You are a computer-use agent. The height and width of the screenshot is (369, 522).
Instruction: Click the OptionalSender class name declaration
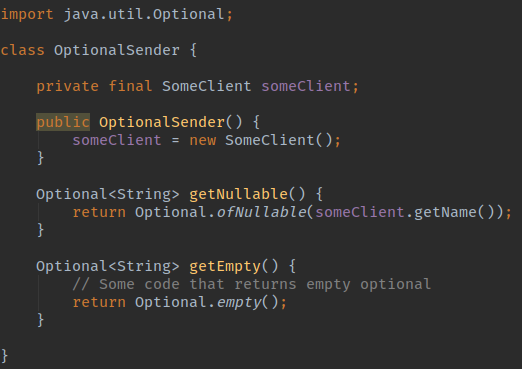click(x=117, y=50)
